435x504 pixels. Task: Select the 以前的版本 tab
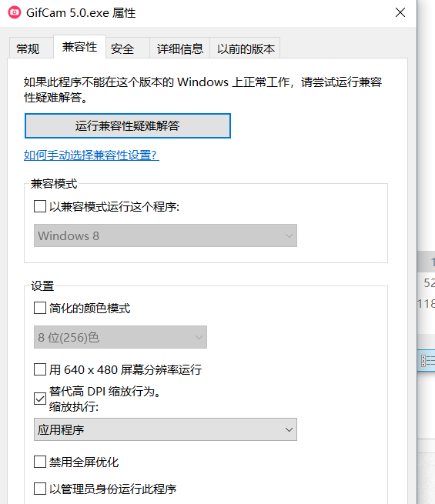click(246, 48)
